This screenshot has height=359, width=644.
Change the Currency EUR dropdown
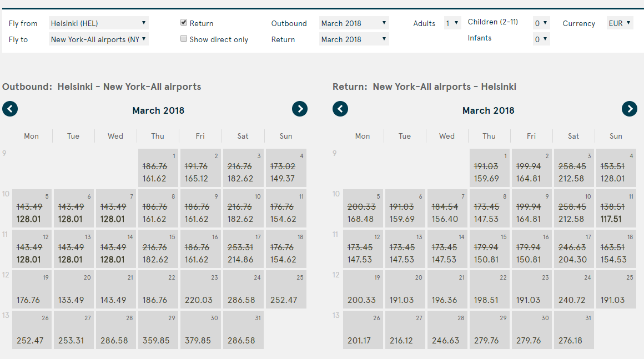click(x=620, y=23)
